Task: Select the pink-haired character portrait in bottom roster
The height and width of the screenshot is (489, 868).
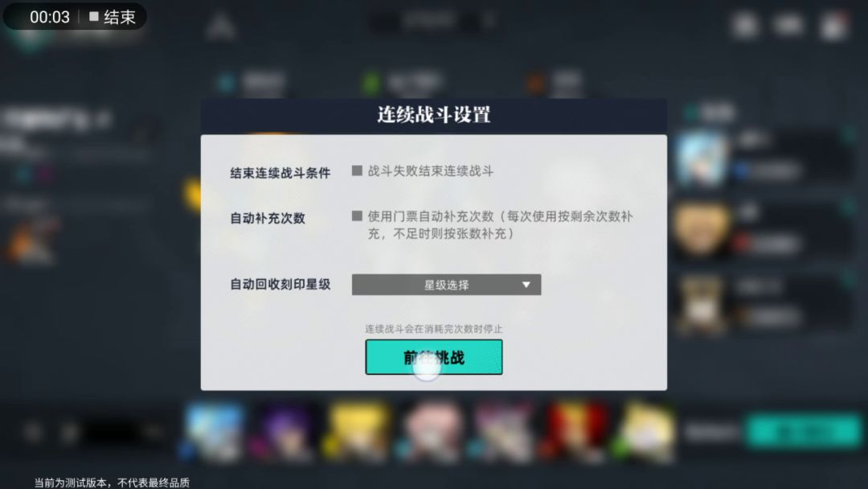Action: coord(431,433)
